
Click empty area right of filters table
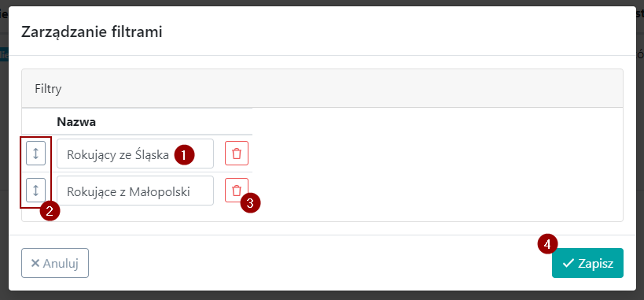(437, 165)
